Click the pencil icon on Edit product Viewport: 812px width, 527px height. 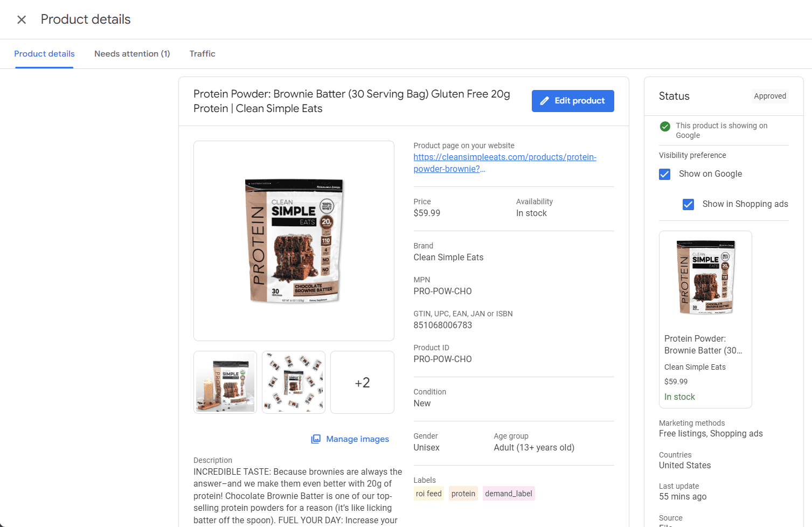pyautogui.click(x=545, y=101)
